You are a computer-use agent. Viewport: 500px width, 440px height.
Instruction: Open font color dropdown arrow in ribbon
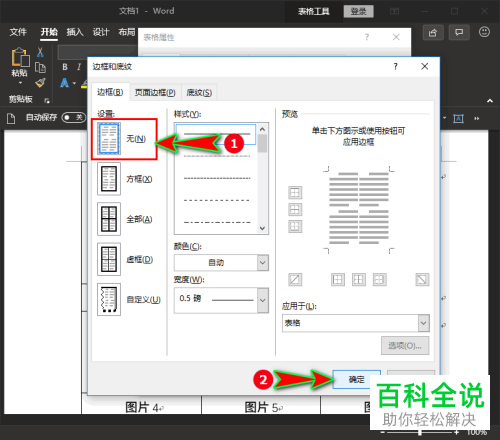pyautogui.click(x=74, y=83)
